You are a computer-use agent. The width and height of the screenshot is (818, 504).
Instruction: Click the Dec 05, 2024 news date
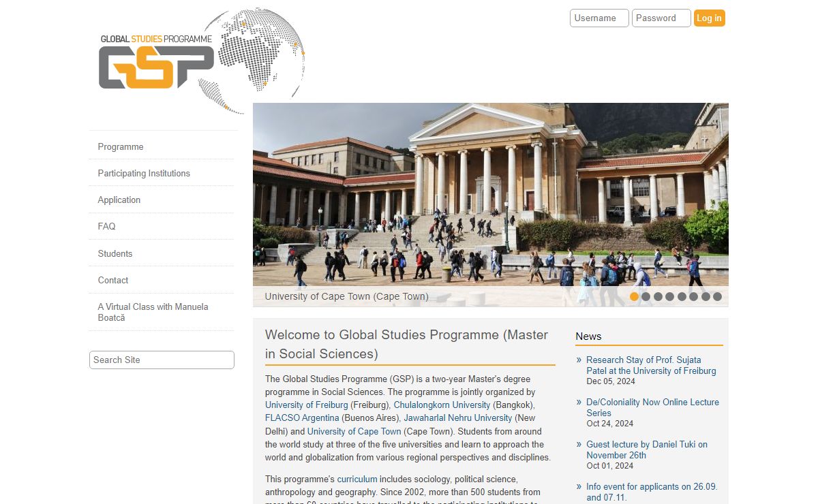pyautogui.click(x=611, y=381)
